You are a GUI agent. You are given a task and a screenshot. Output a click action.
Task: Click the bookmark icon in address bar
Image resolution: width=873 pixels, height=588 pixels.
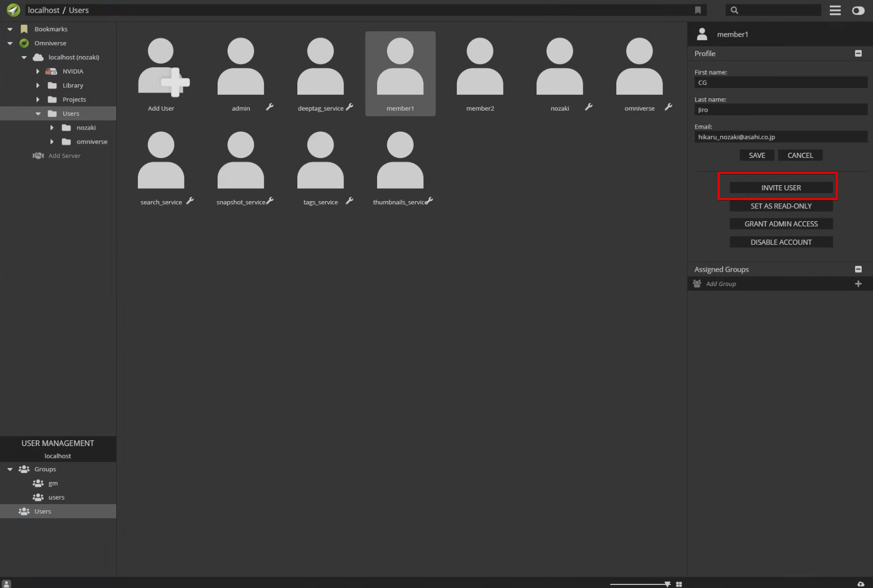[x=698, y=10]
